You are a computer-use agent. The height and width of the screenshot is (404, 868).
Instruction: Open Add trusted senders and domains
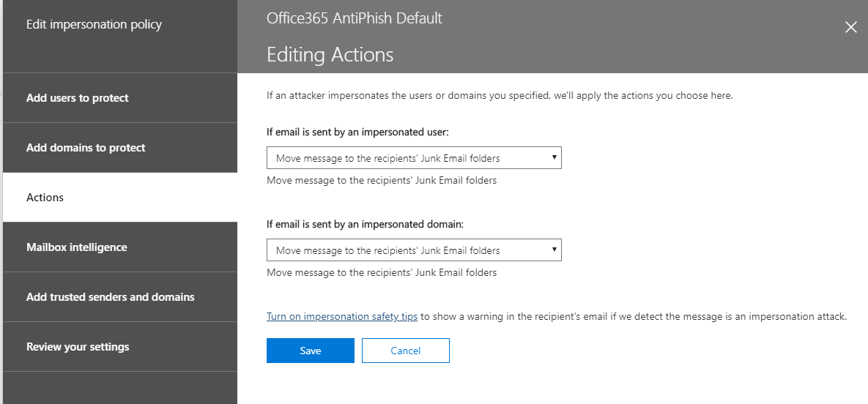[120, 297]
